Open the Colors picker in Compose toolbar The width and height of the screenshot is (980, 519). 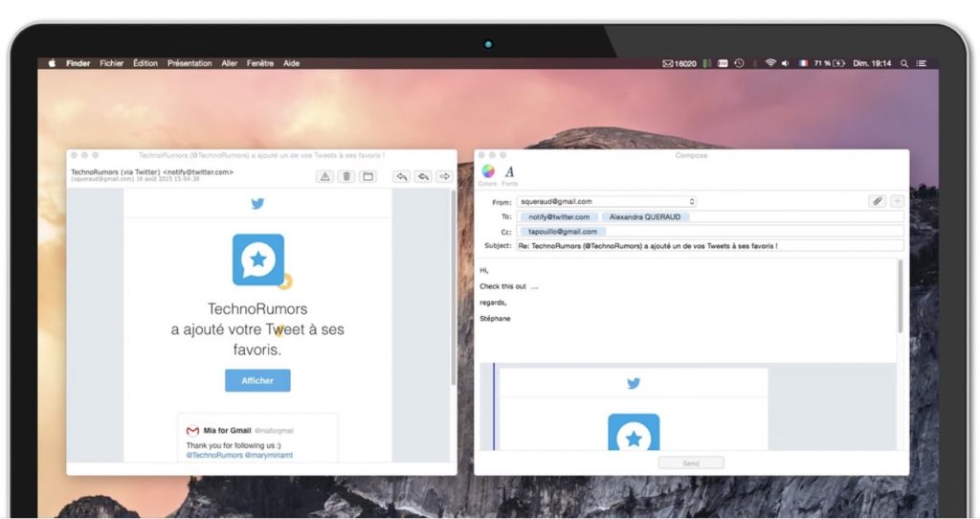[488, 172]
